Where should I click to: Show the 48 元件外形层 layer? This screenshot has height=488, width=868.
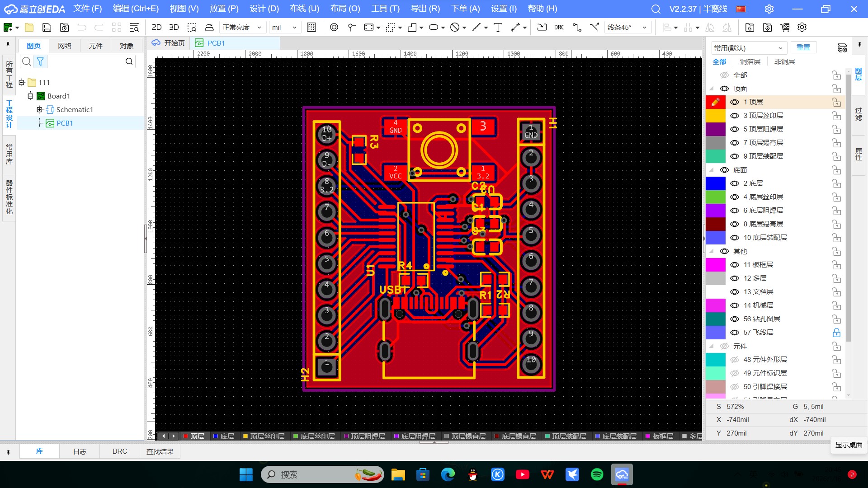[x=735, y=360]
